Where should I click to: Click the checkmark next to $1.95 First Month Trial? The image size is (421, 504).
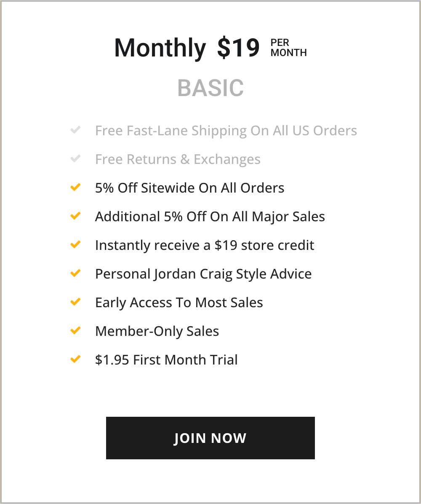75,359
